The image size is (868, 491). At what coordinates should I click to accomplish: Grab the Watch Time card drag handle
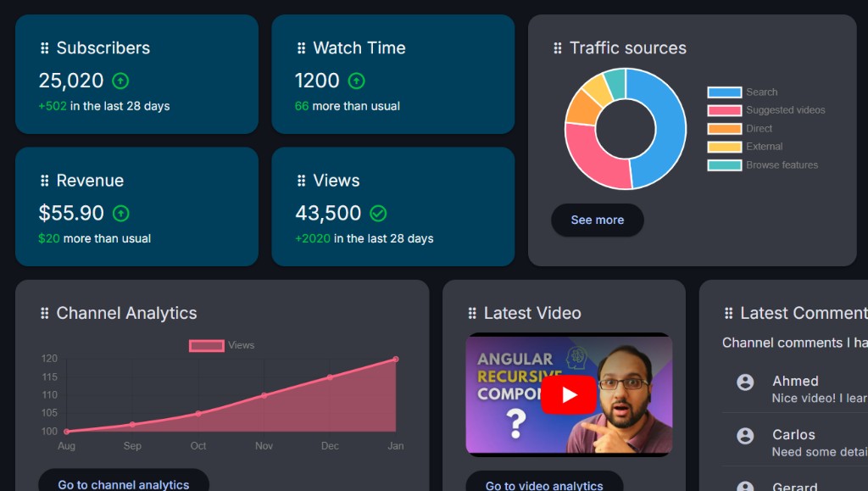301,48
